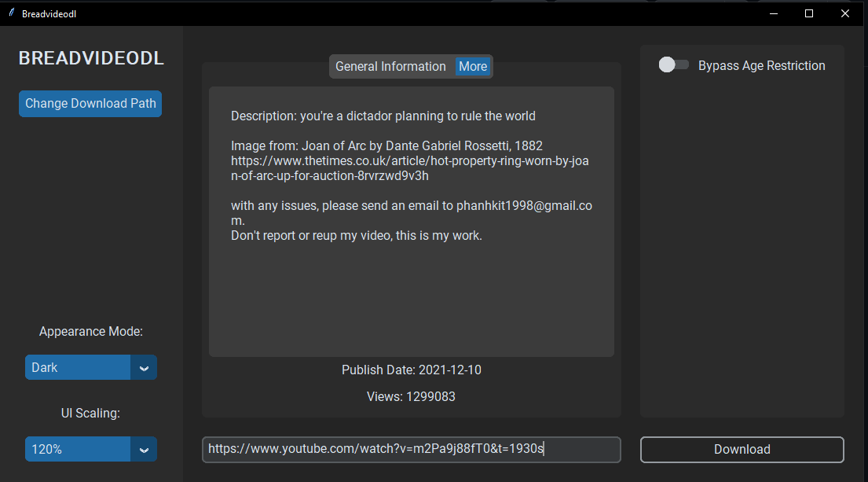Image resolution: width=868 pixels, height=482 pixels.
Task: Click the Publish Date label
Action: coord(411,370)
